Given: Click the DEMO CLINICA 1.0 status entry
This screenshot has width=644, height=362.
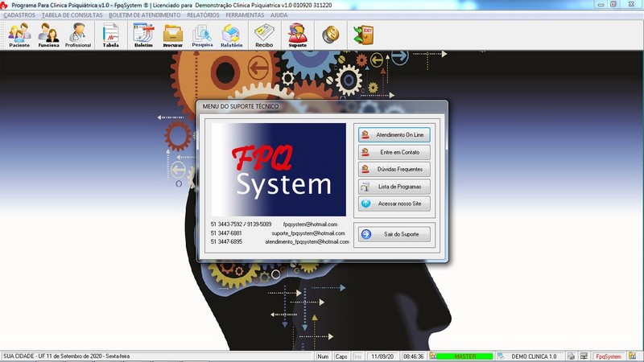Looking at the screenshot, I should coord(534,356).
